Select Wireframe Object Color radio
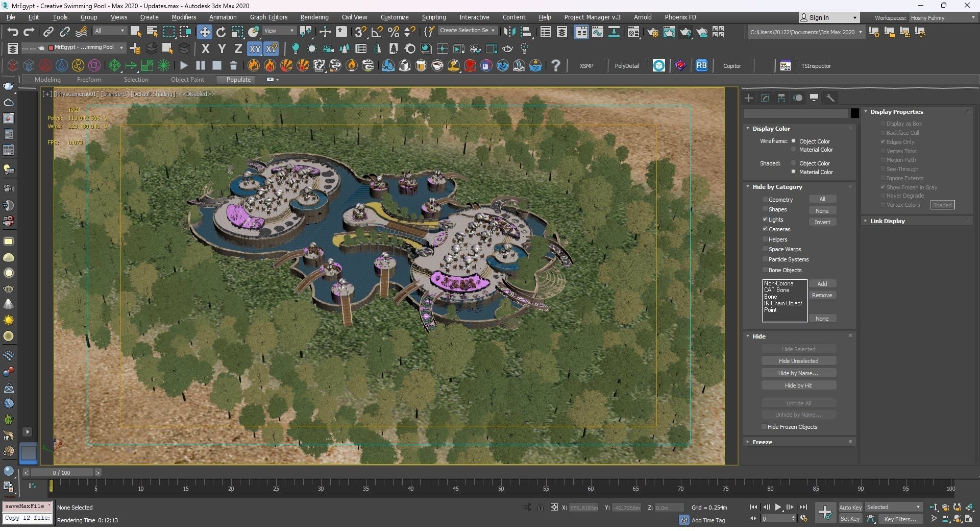 click(793, 141)
